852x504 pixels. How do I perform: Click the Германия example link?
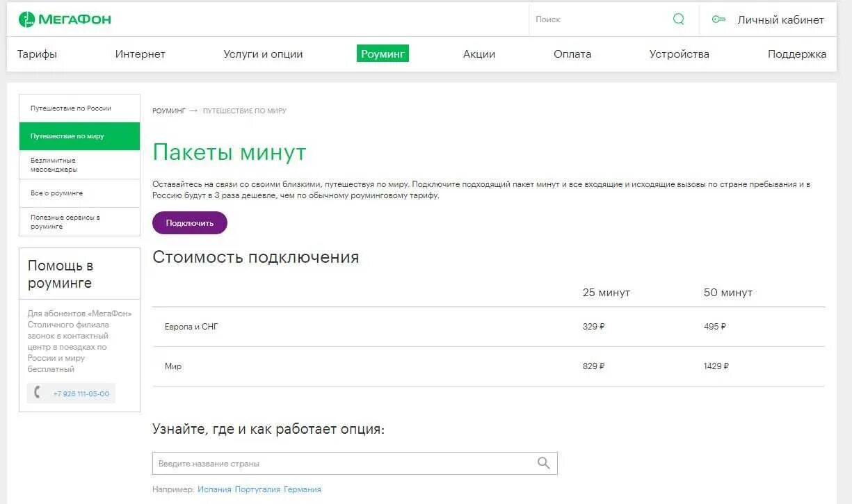tap(303, 489)
